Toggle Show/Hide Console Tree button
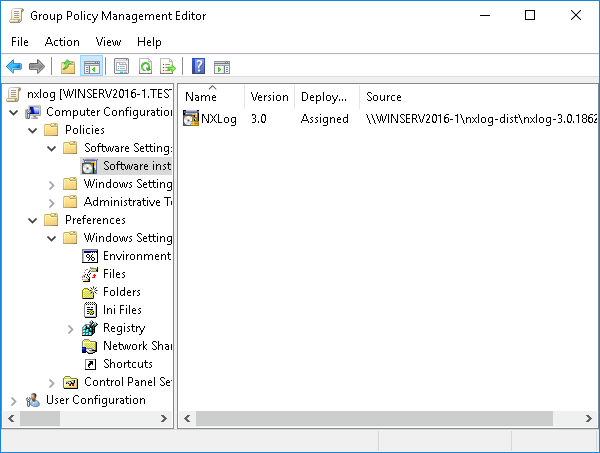600x453 pixels. pyautogui.click(x=92, y=67)
